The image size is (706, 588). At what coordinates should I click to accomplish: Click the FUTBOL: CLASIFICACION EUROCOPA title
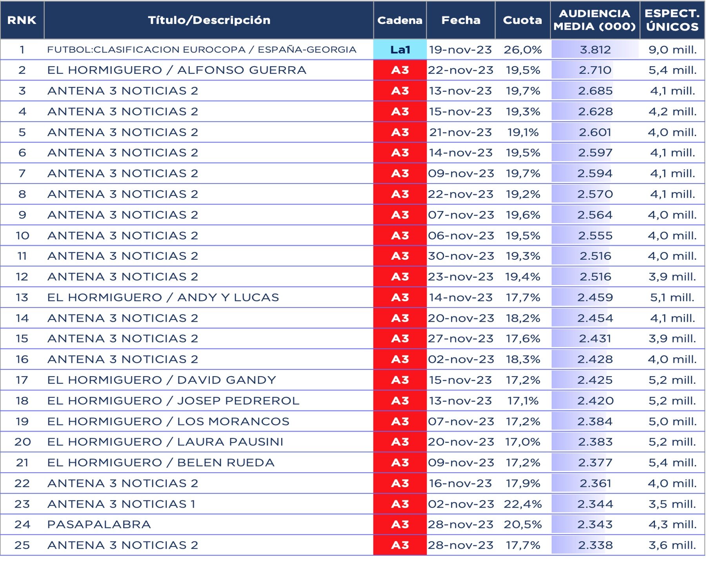click(202, 49)
